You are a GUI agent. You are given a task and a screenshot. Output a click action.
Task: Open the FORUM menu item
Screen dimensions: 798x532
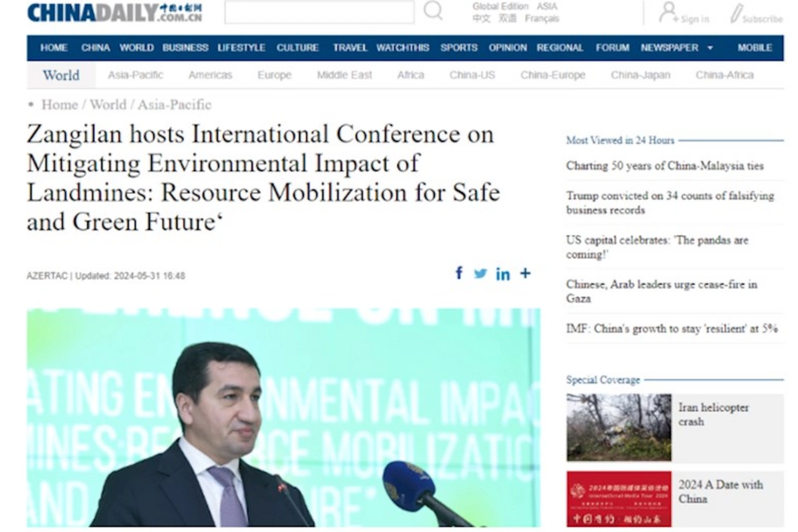[x=612, y=48]
